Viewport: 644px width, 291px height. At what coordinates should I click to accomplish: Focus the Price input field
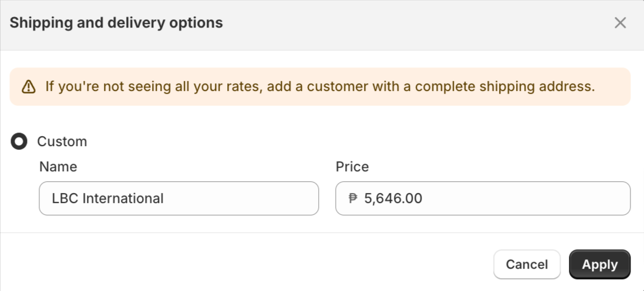483,198
